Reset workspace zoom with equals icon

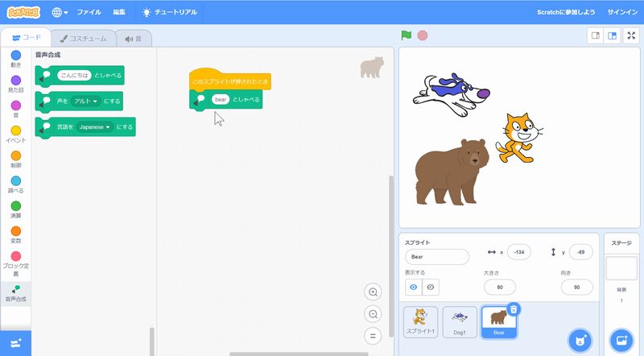(372, 336)
